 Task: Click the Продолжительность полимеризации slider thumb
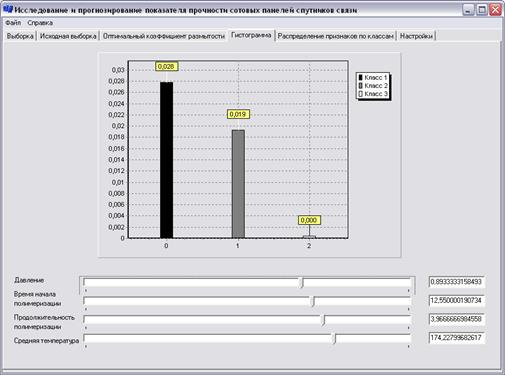tap(323, 320)
